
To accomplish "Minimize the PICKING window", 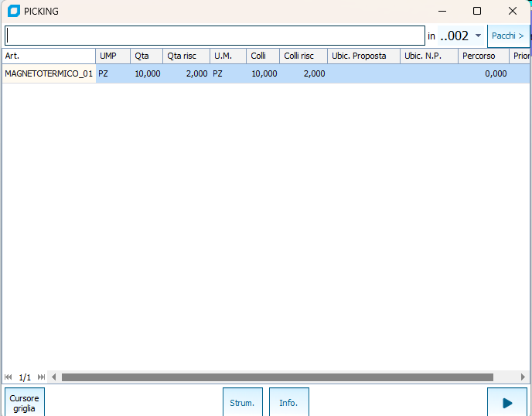I will click(x=442, y=11).
